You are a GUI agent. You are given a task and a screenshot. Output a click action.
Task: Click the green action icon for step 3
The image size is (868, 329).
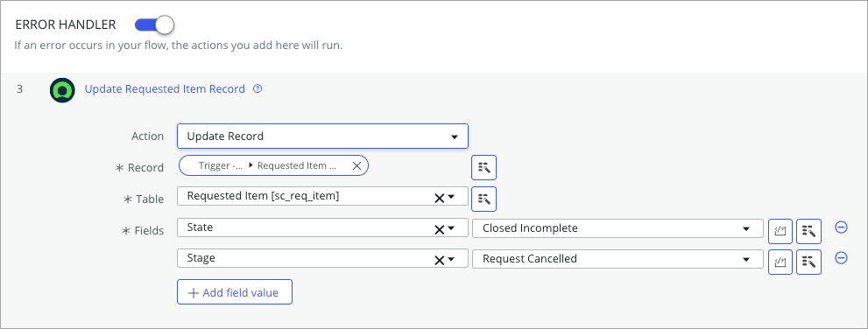62,90
